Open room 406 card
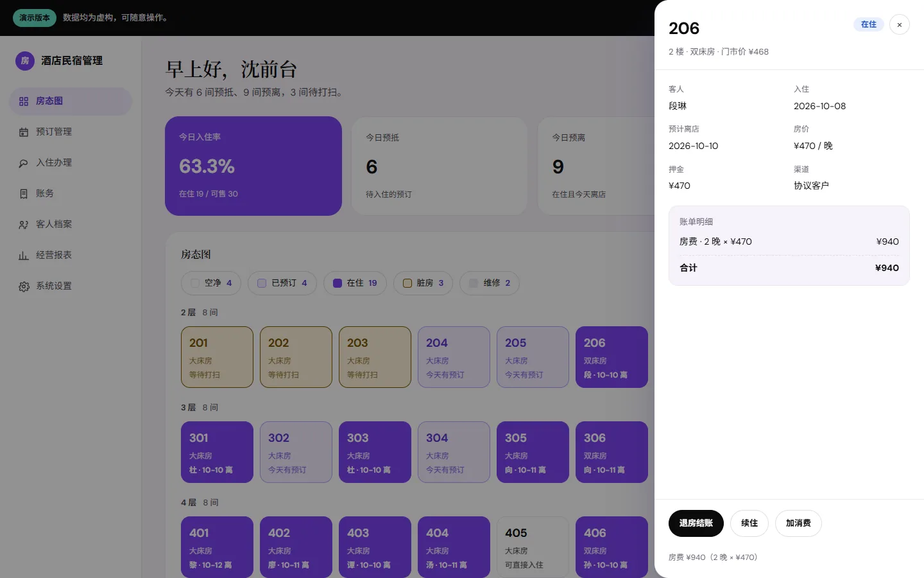The image size is (924, 578). (x=612, y=547)
